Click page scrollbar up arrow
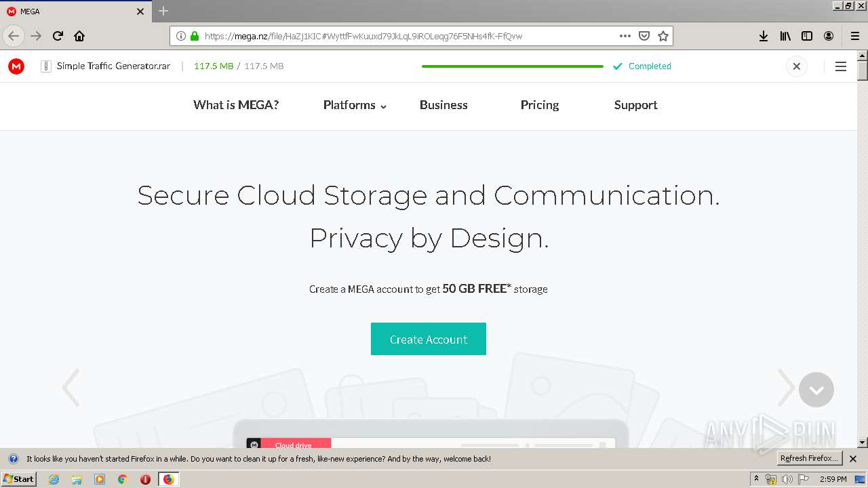Screen dimensions: 868x488 [863, 55]
